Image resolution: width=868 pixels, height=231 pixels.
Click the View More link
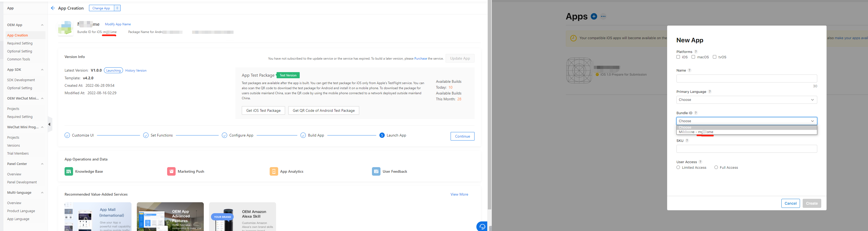point(459,195)
